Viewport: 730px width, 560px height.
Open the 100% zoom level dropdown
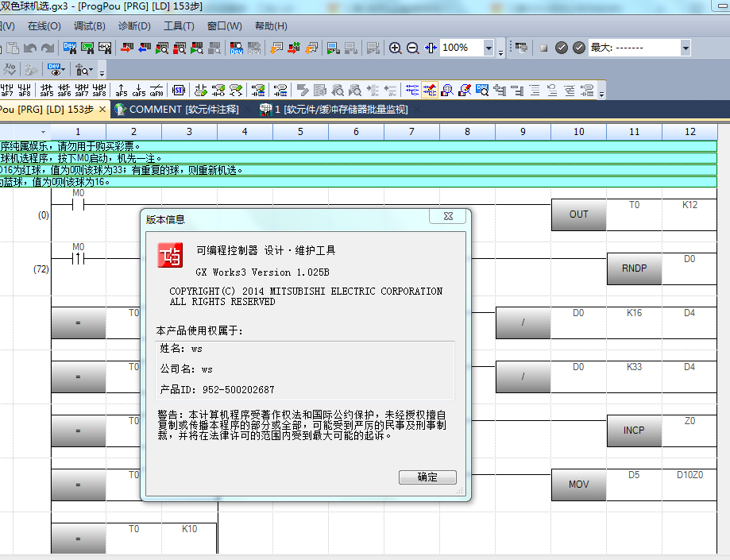(x=488, y=48)
